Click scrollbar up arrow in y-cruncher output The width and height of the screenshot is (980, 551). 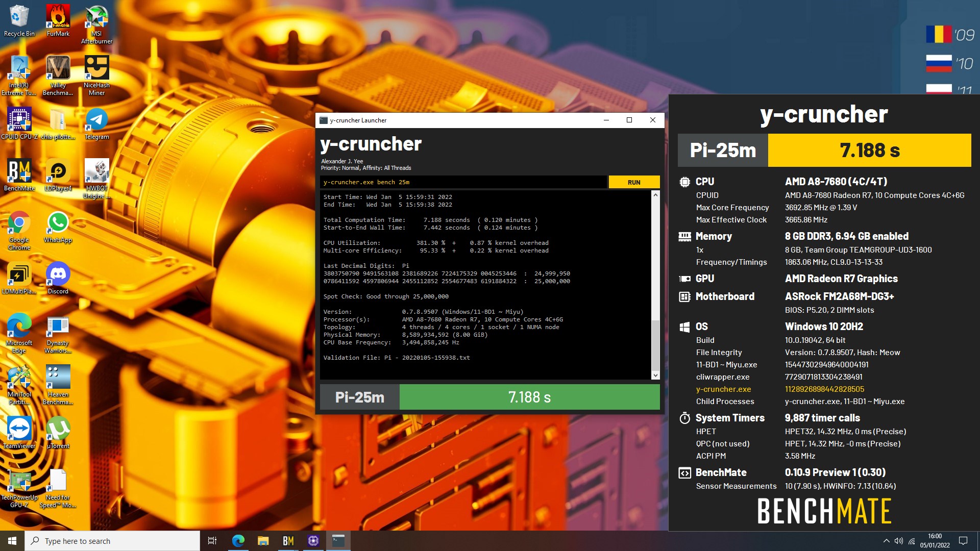pyautogui.click(x=655, y=195)
